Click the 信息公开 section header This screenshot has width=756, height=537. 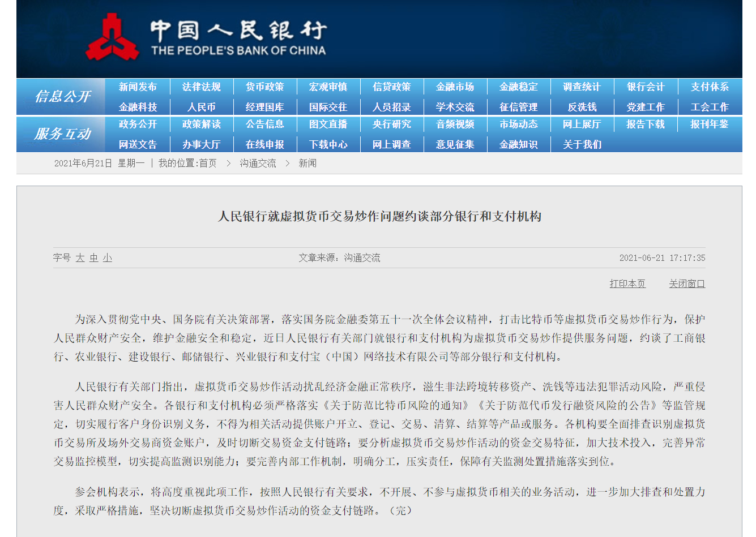click(62, 97)
